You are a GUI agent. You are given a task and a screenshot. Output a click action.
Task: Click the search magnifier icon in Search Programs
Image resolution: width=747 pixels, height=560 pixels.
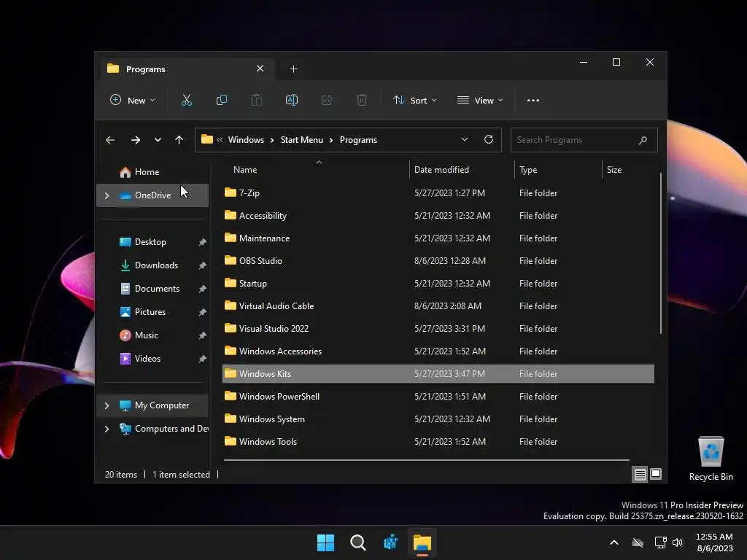[x=643, y=140]
